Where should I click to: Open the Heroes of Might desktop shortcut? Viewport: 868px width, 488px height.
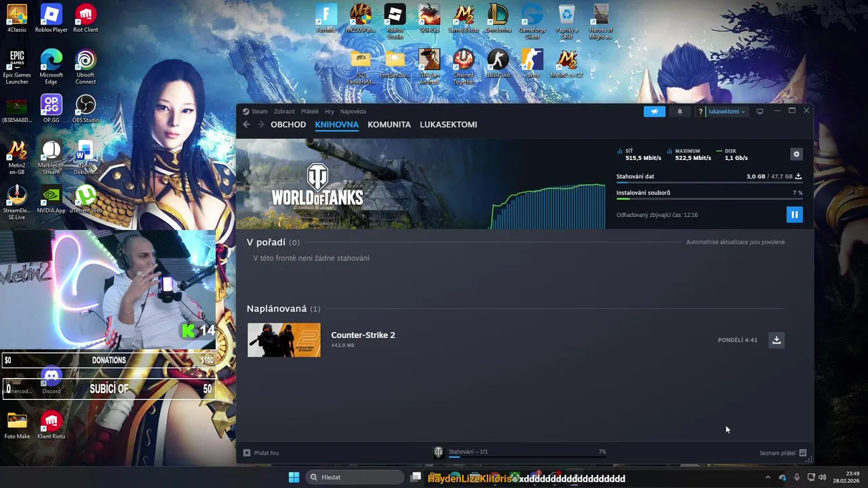point(601,21)
